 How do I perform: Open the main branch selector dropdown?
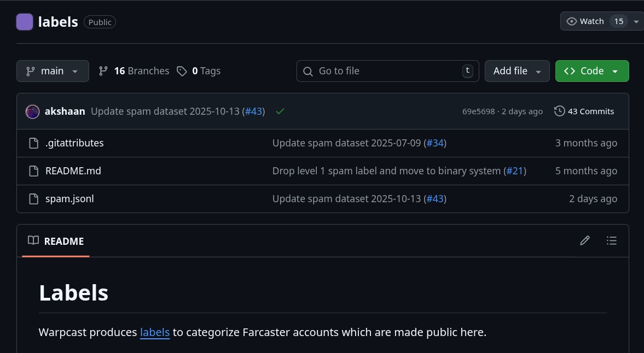pos(53,71)
